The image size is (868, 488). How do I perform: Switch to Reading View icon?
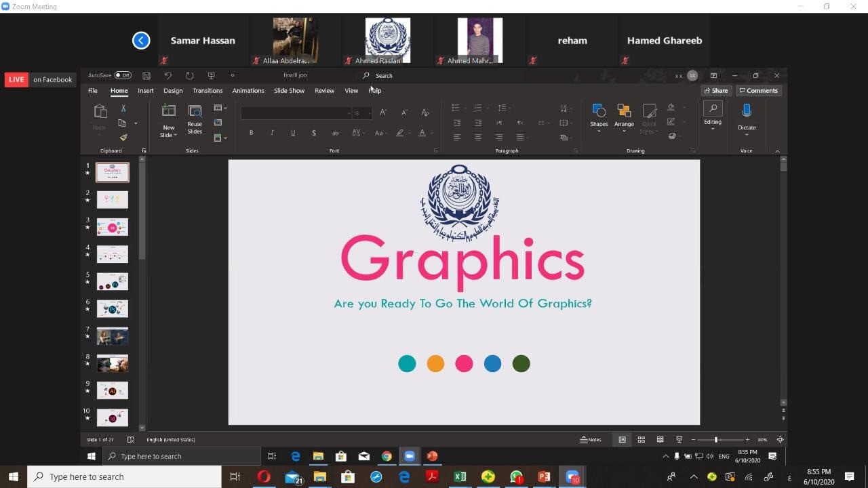click(x=660, y=439)
